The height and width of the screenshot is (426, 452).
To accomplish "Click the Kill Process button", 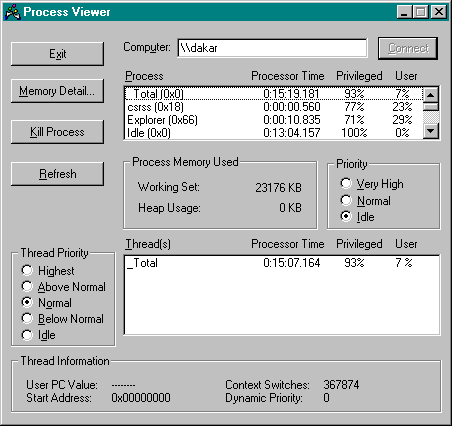I will tap(57, 132).
